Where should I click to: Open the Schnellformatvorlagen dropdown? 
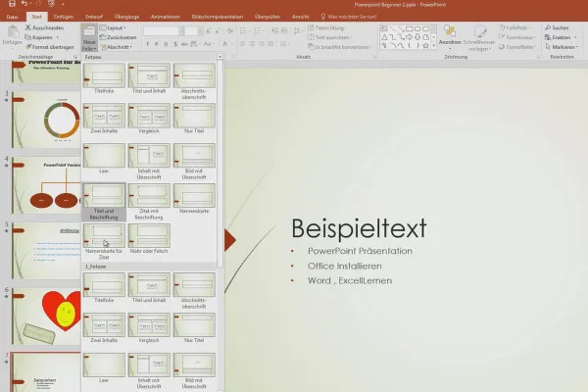click(479, 38)
